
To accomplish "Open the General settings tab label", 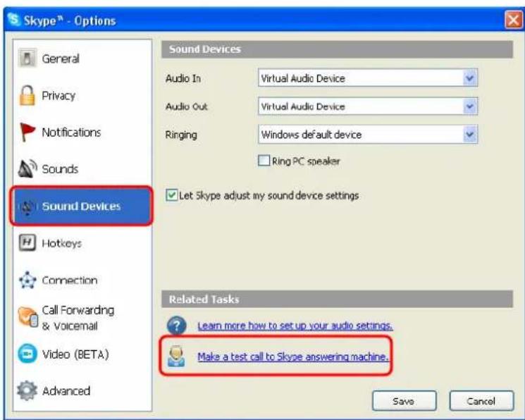I will (x=61, y=58).
